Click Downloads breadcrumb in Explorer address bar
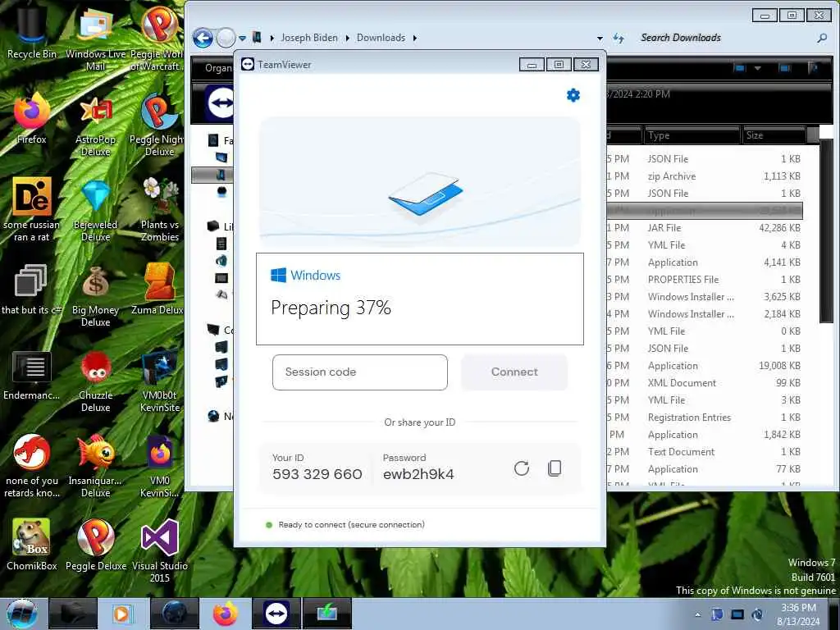This screenshot has height=630, width=840. [381, 38]
